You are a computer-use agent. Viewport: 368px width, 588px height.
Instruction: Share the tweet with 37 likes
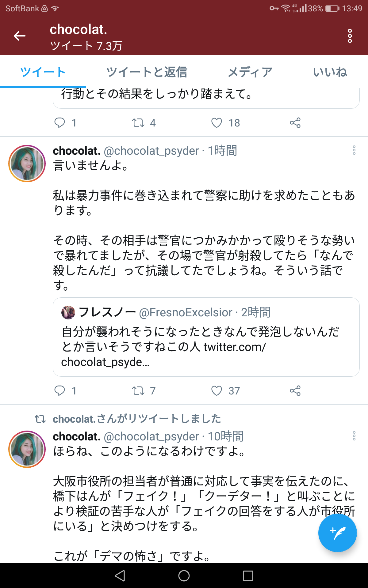(295, 391)
